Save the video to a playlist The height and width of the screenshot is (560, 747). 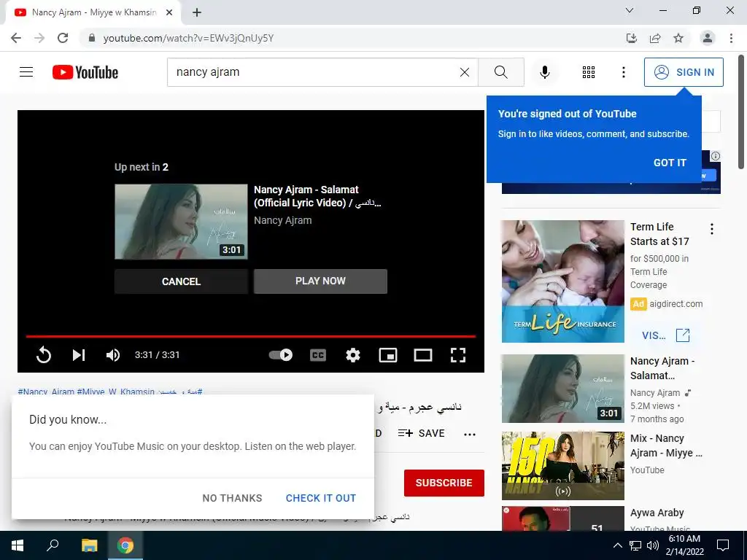point(421,433)
